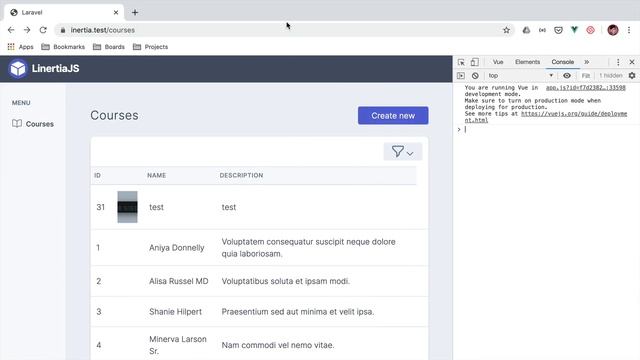Click the DESCRIPTION column header
640x360 pixels.
click(x=241, y=175)
